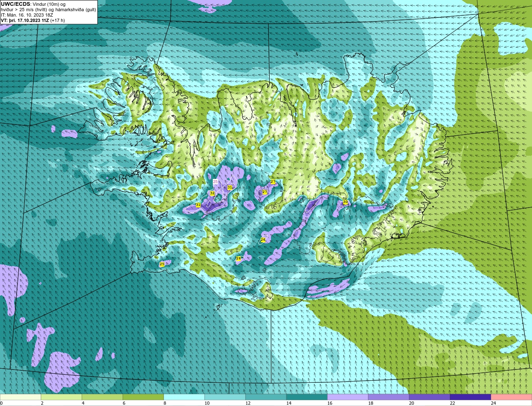Viewport: 532px width, 406px height.
Task: Click the 'IT: Mán. 16. 10. 2023 18Z' line
Action: point(27,15)
